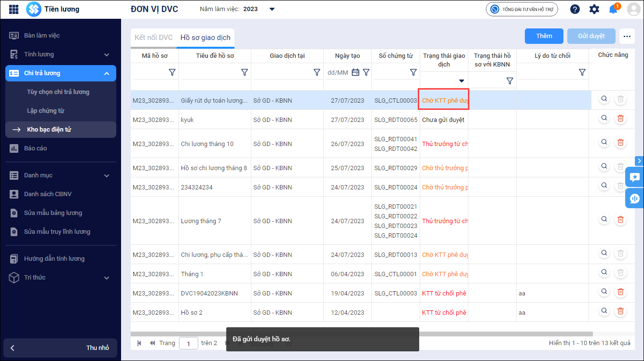Go to first page of results

(x=139, y=343)
